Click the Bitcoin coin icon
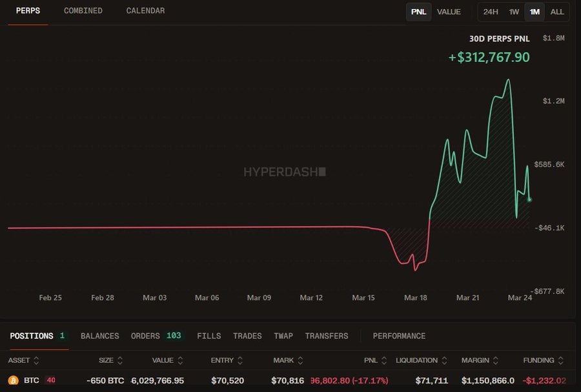581x392 pixels. [14, 380]
